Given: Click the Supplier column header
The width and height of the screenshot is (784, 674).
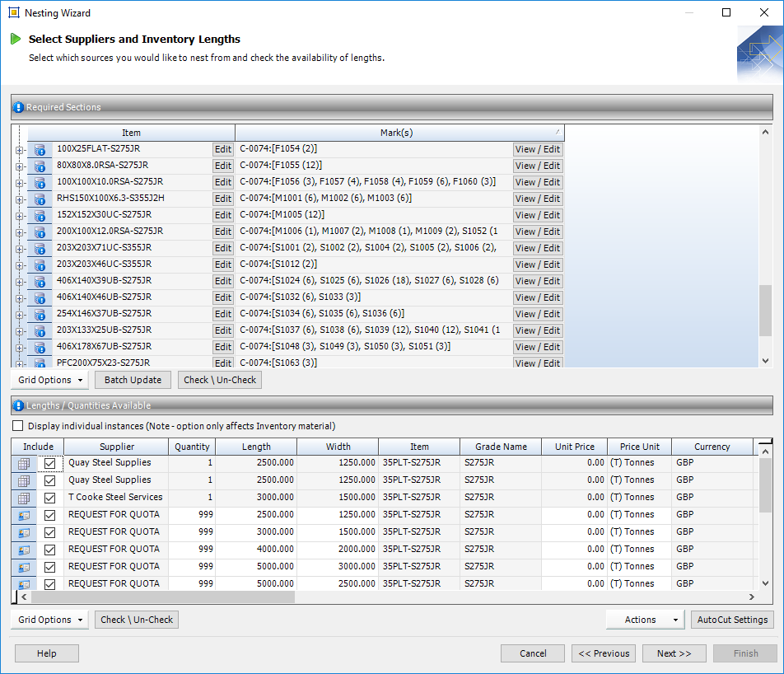Looking at the screenshot, I should click(116, 447).
